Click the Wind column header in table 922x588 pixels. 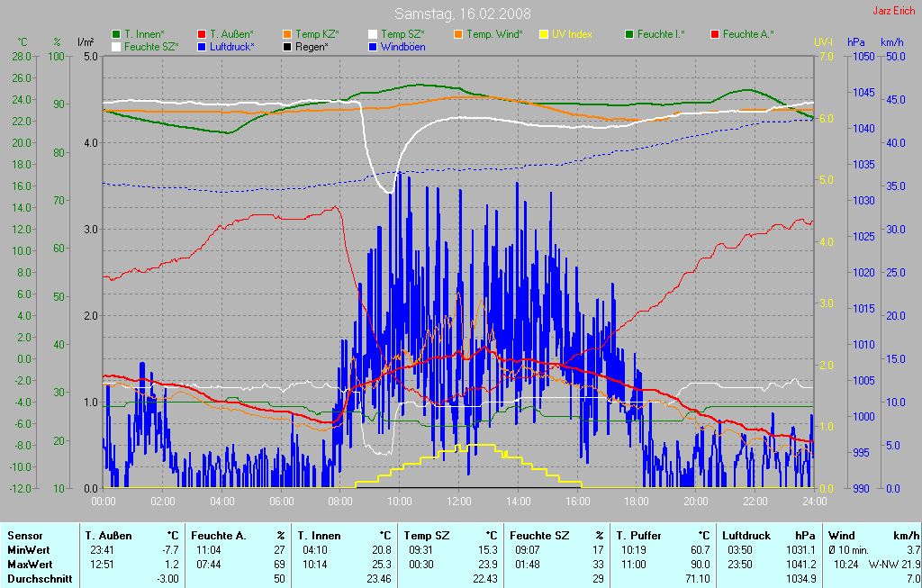tap(841, 536)
